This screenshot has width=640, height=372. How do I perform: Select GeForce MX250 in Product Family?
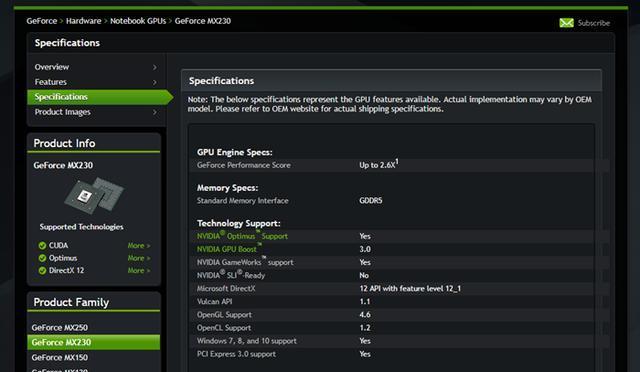click(x=60, y=327)
